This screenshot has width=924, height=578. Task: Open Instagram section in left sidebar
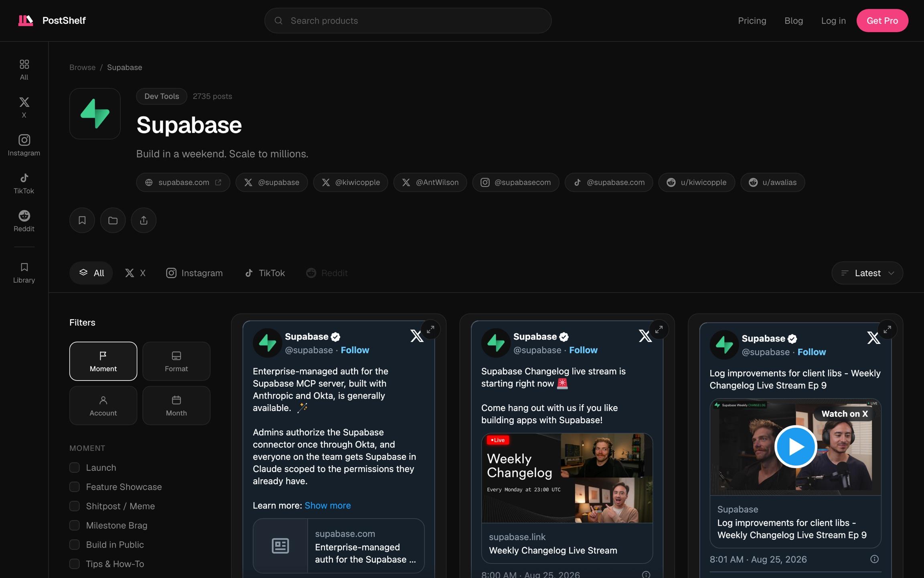click(x=24, y=145)
